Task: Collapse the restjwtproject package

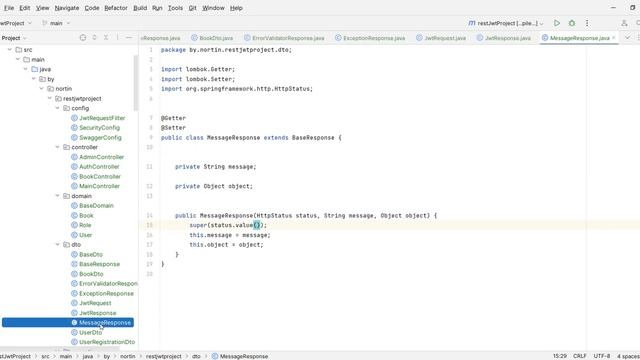Action: (50, 98)
